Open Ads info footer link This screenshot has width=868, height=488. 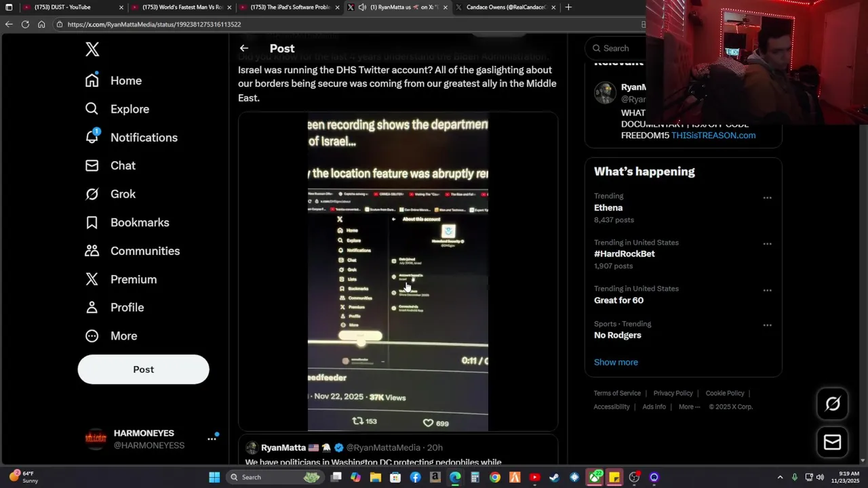[654, 407]
